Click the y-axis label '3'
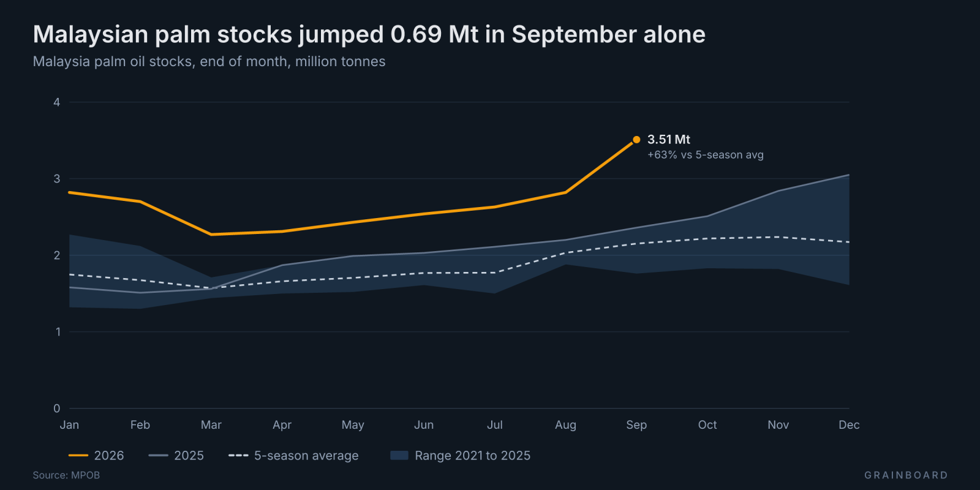Screen dimensions: 980x490 57,179
